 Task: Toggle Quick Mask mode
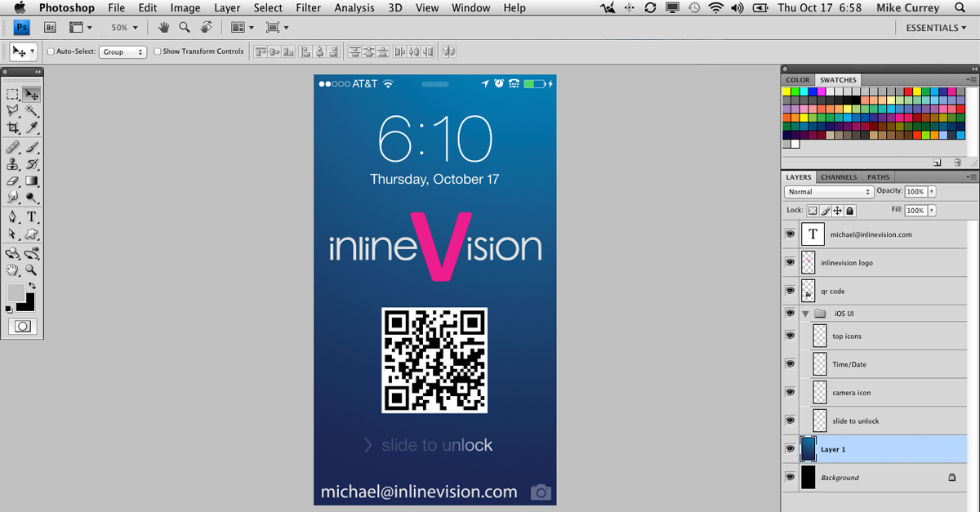(x=22, y=327)
